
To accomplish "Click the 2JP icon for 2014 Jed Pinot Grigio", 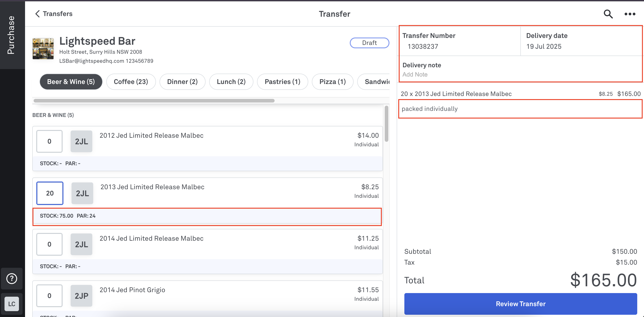I will pyautogui.click(x=81, y=296).
